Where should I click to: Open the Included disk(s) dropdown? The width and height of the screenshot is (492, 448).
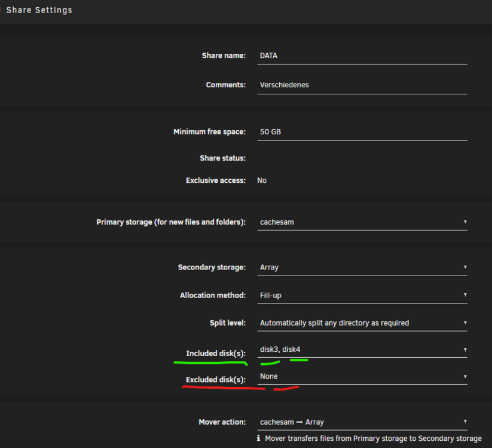click(362, 349)
